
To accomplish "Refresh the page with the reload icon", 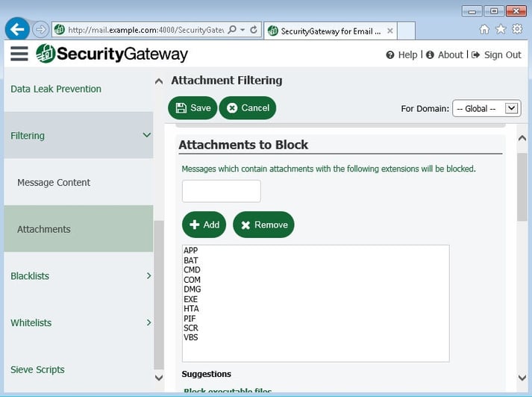I will pos(254,30).
